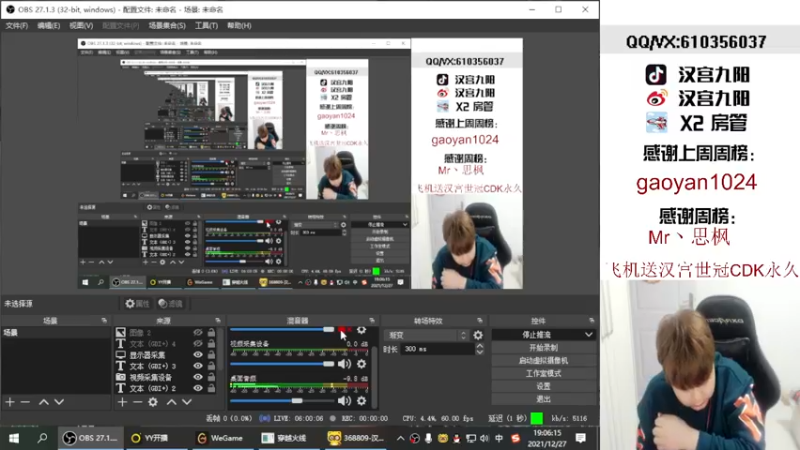This screenshot has height=450, width=800.
Task: Undock 转场特效 panel via header icon
Action: (x=480, y=320)
